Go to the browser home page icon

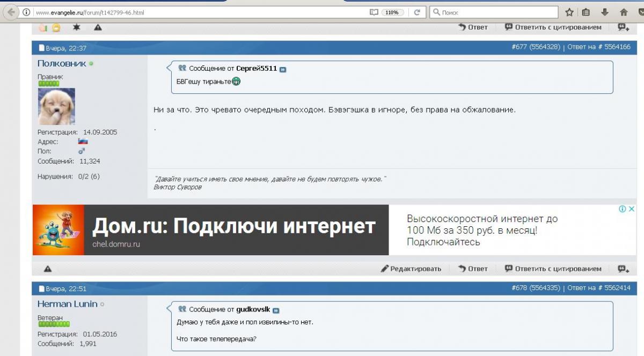[624, 12]
